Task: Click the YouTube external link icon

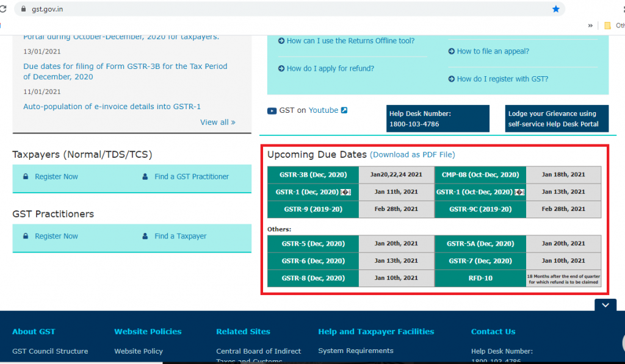Action: point(344,110)
